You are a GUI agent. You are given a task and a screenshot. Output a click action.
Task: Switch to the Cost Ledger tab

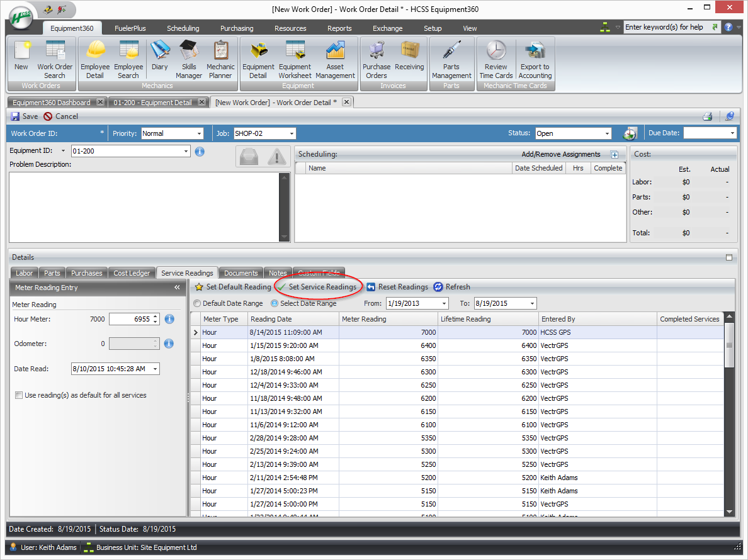pyautogui.click(x=132, y=273)
